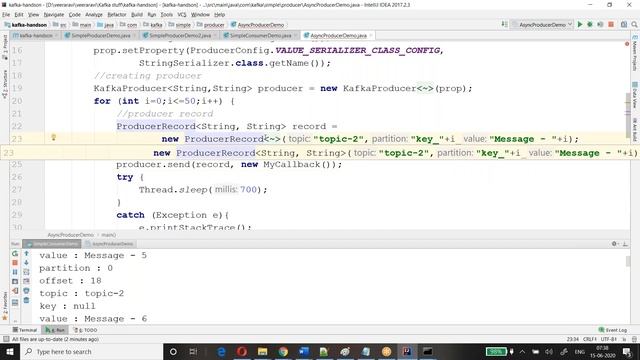Open the Structure tool window sidebar button

(5, 84)
